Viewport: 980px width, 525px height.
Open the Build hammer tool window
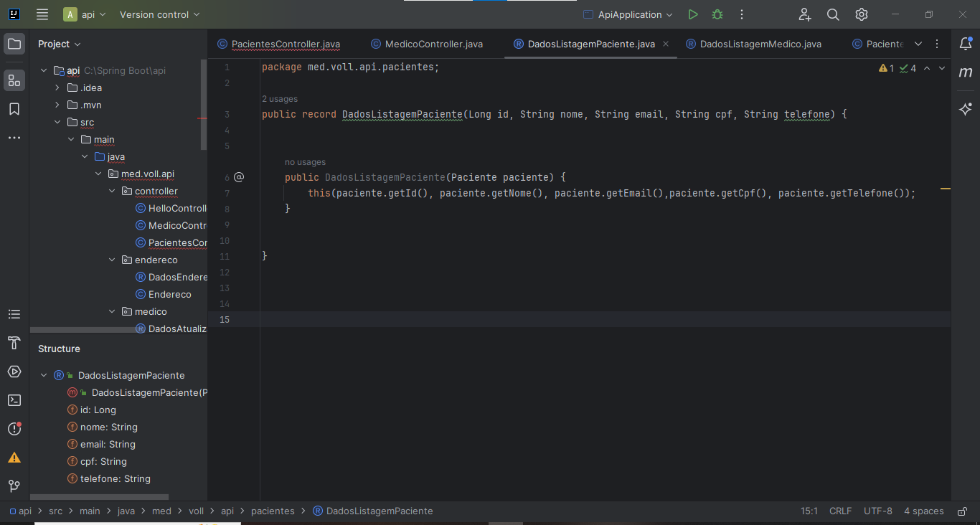point(14,343)
